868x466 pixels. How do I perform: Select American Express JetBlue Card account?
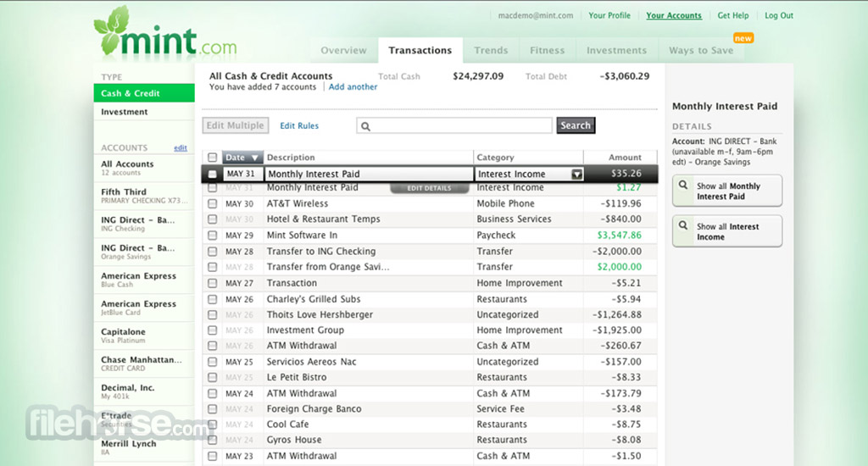pos(144,308)
